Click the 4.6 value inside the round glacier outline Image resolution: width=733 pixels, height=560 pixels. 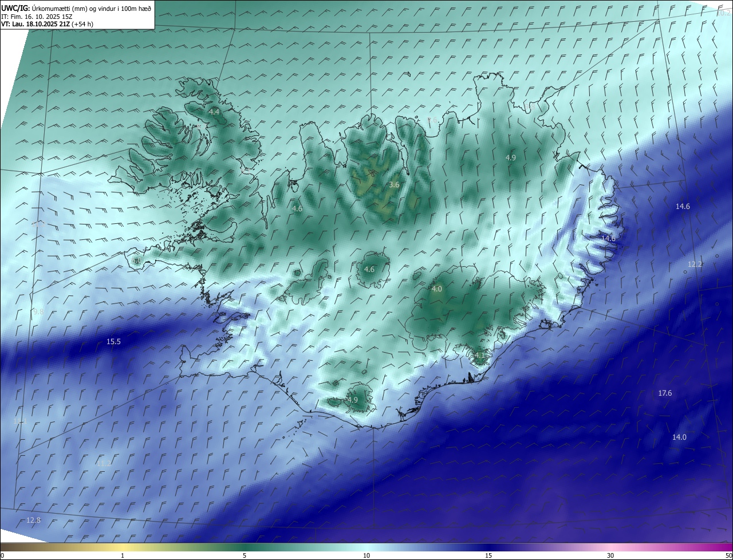click(x=369, y=269)
